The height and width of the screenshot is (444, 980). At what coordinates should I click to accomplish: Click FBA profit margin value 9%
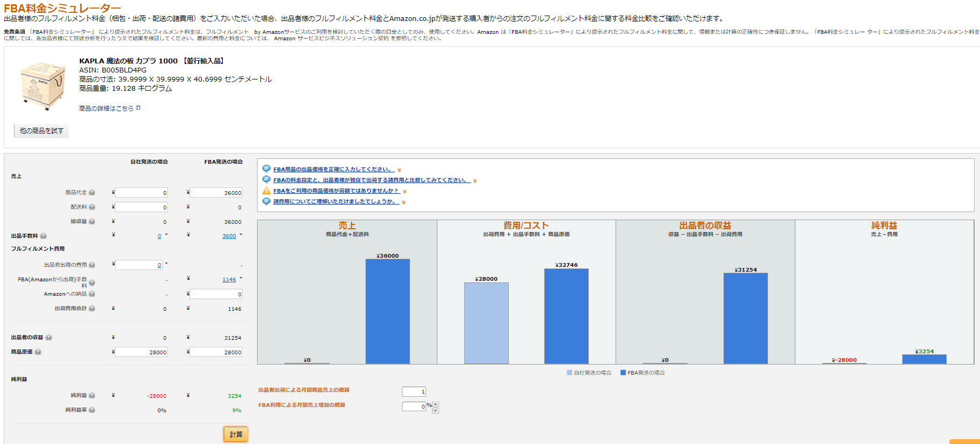(237, 411)
